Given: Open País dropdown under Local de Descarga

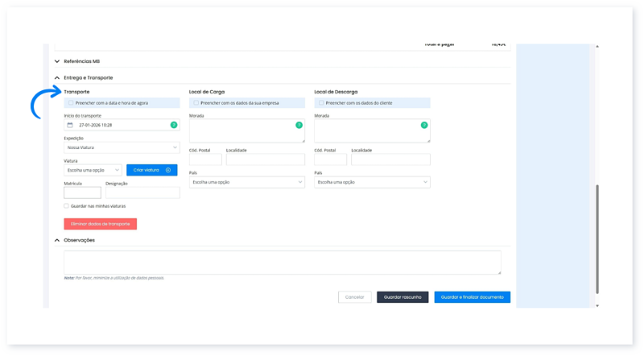Looking at the screenshot, I should click(372, 182).
